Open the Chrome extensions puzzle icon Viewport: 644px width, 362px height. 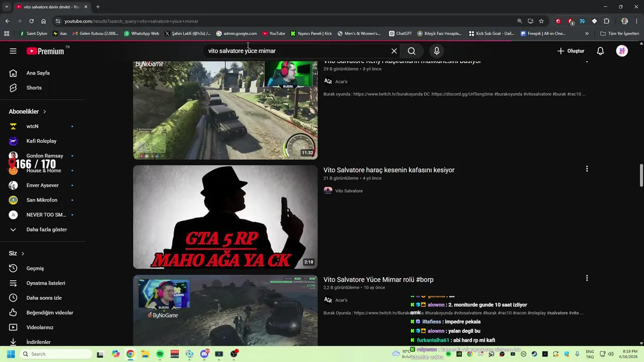point(606,21)
